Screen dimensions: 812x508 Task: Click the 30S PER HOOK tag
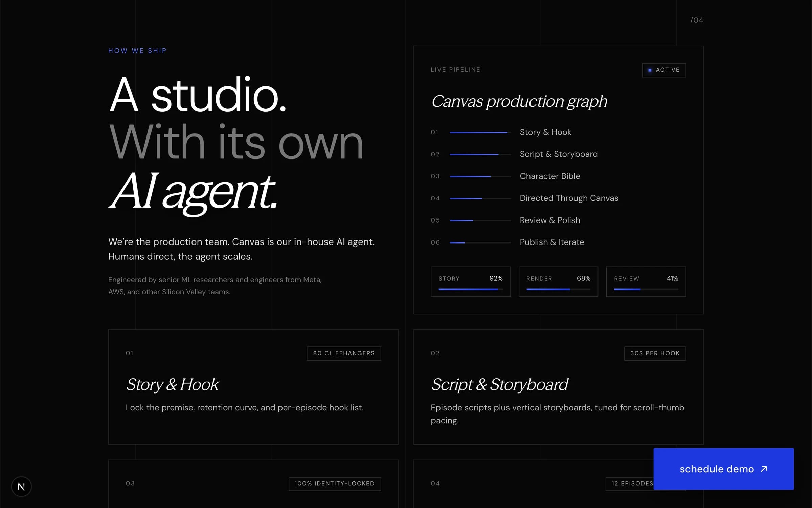[x=655, y=353]
